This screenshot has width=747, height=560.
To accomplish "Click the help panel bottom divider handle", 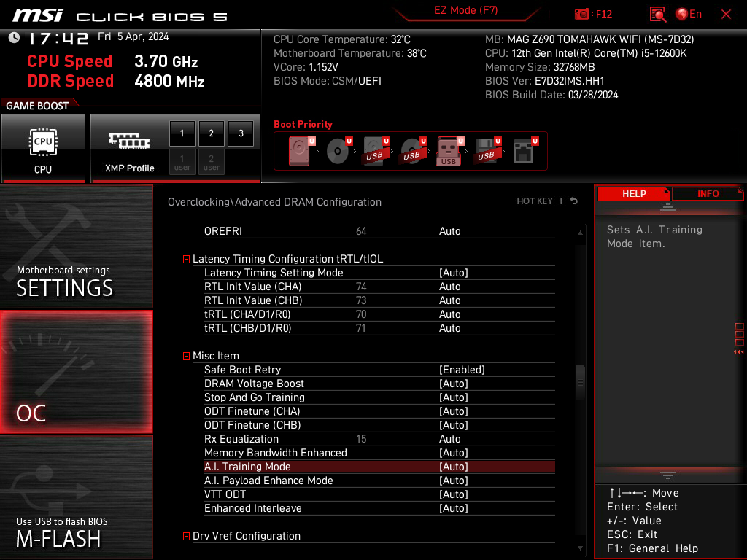I will pyautogui.click(x=668, y=475).
